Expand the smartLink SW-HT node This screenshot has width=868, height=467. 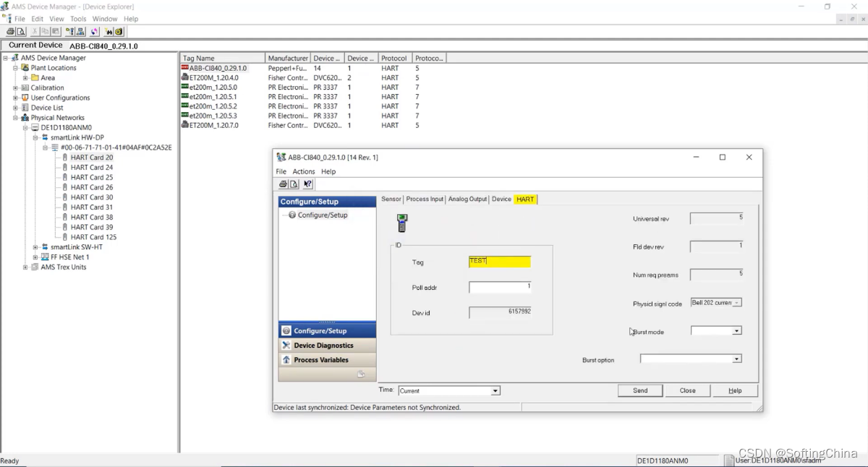(35, 247)
